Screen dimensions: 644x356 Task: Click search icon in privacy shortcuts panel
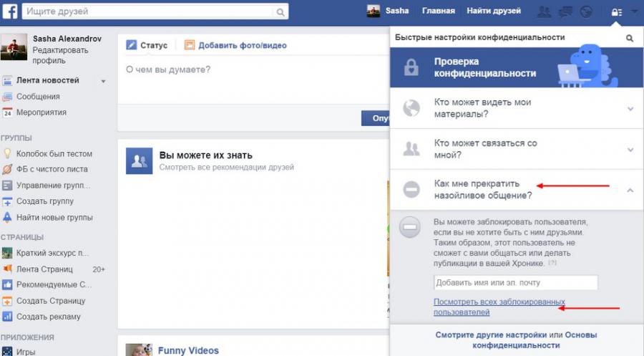(x=630, y=38)
